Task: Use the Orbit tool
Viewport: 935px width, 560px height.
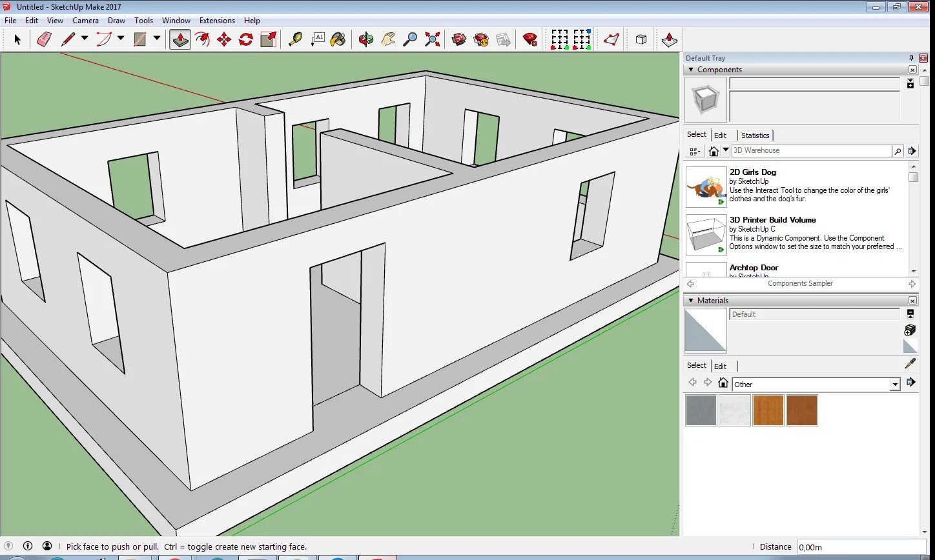Action: (365, 39)
